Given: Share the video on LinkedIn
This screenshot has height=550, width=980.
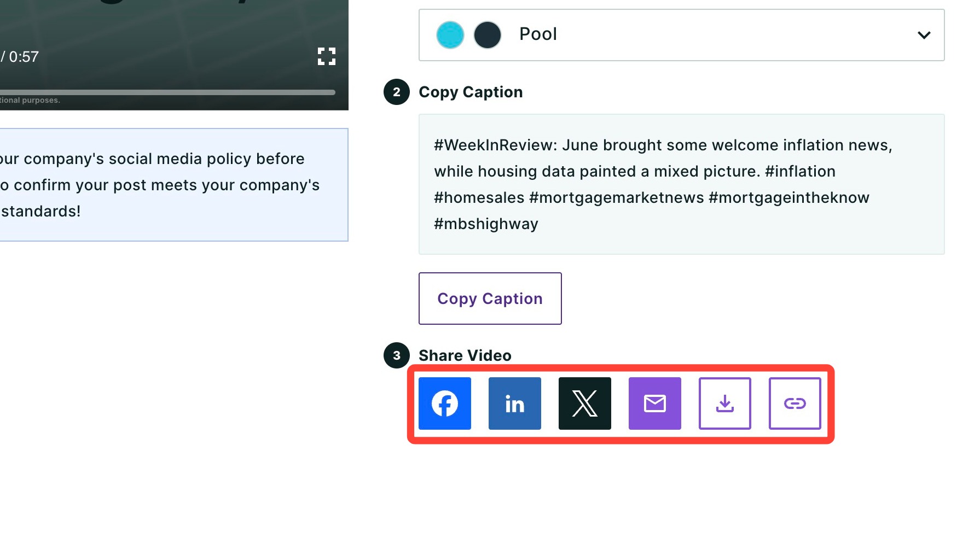Looking at the screenshot, I should (514, 403).
